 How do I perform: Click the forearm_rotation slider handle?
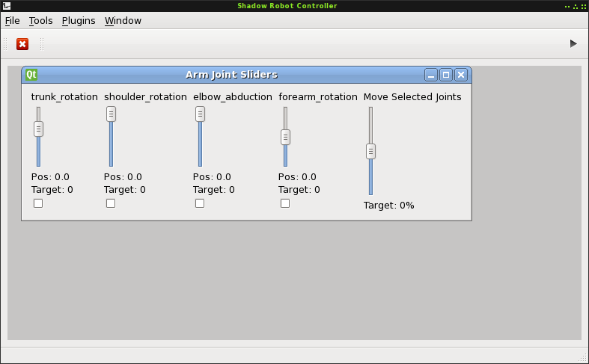click(x=285, y=137)
